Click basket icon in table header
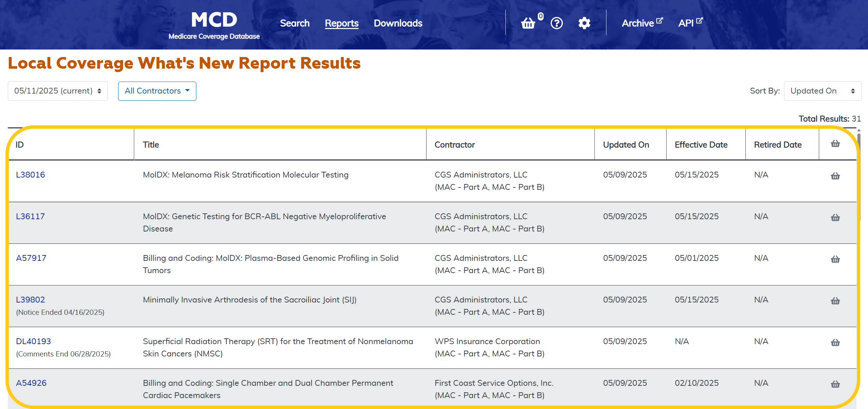This screenshot has width=868, height=409. (835, 144)
